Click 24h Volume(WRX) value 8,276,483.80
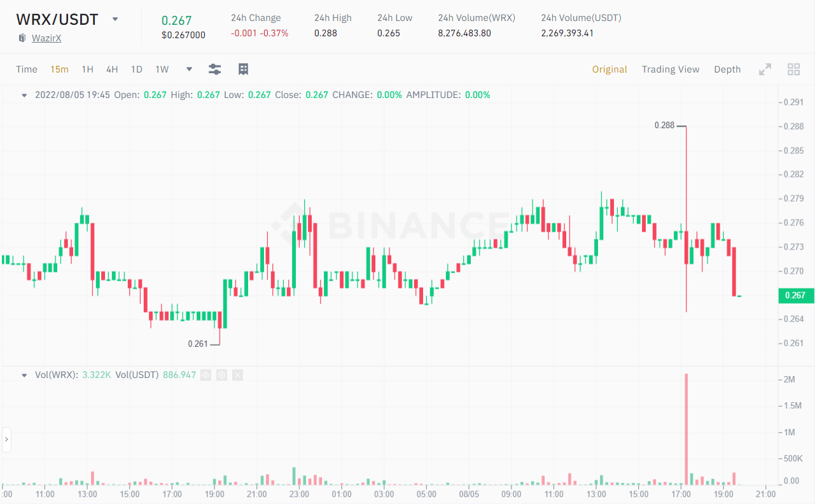The height and width of the screenshot is (504, 815). pos(464,33)
